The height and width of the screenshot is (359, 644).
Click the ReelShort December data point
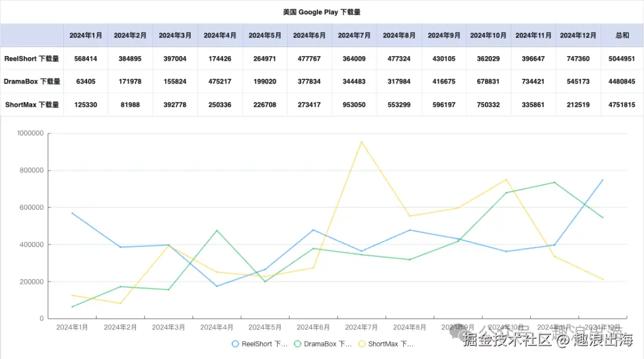(x=602, y=180)
